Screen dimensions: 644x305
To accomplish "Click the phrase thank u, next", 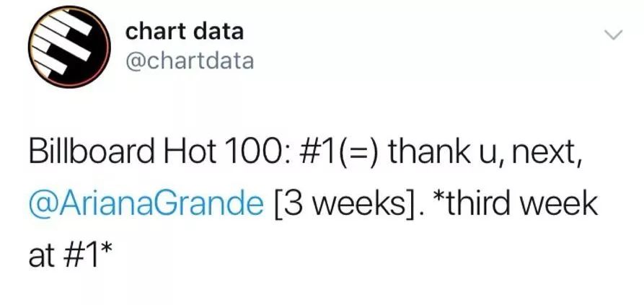I will pos(485,152).
